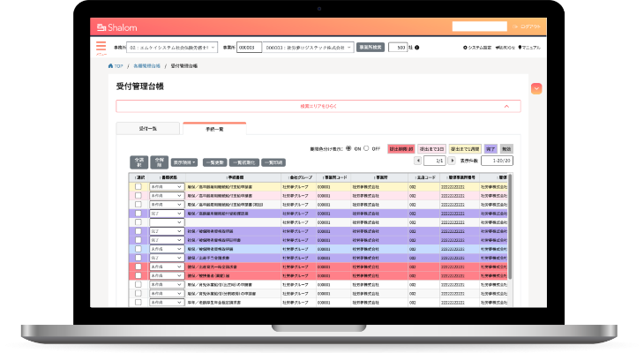This screenshot has width=644, height=353.
Task: Open 2222222221 link in the light blue row
Action: 453,250
